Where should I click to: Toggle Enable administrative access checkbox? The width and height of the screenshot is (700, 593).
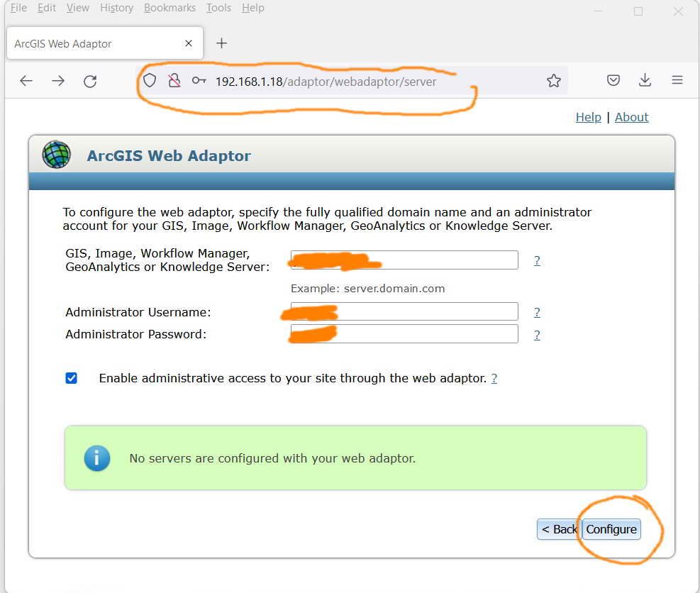(x=72, y=378)
